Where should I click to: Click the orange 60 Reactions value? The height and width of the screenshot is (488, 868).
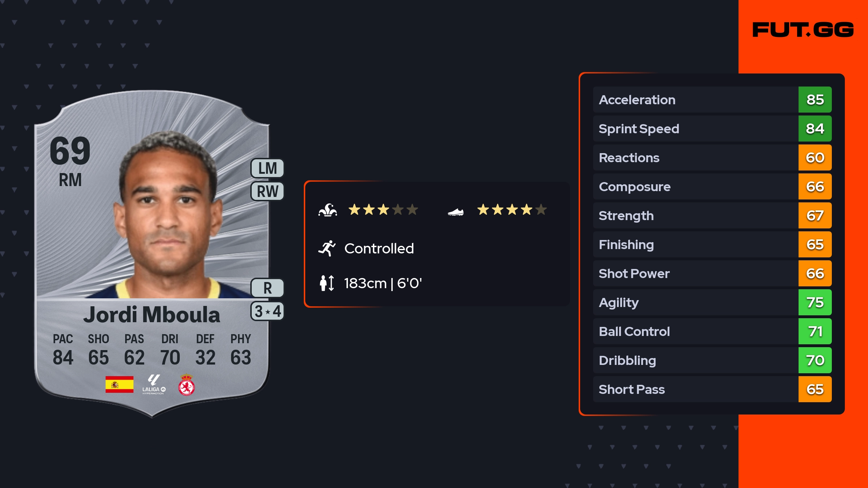pyautogui.click(x=815, y=157)
